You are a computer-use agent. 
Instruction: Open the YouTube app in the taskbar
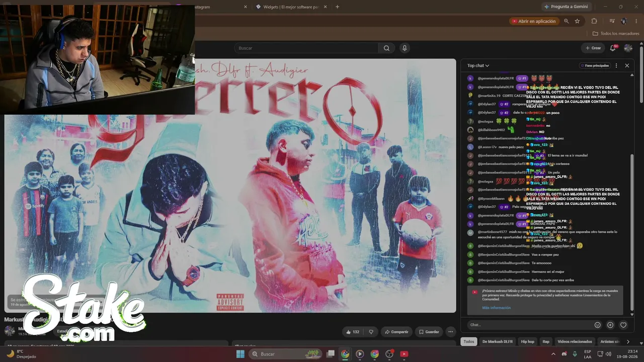pyautogui.click(x=404, y=354)
